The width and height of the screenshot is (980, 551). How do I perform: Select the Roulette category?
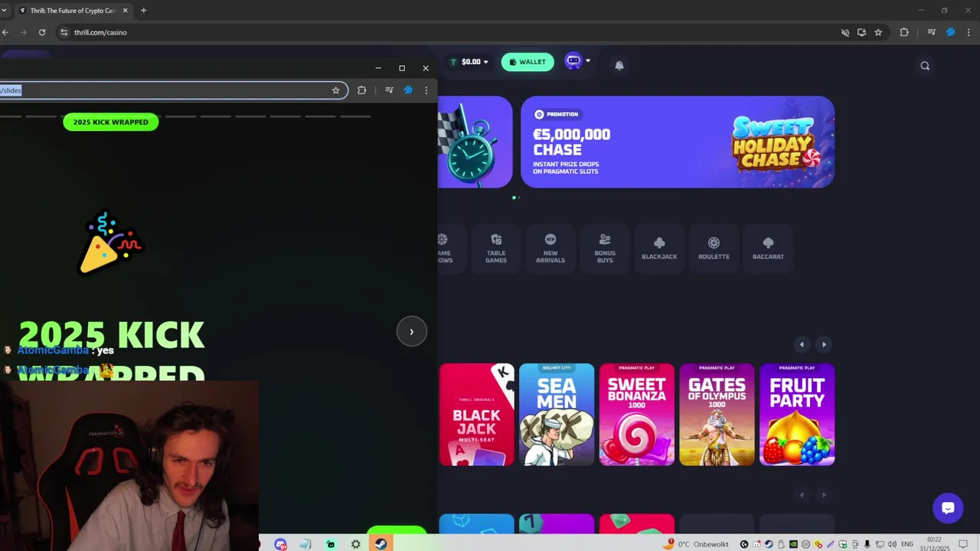coord(714,248)
